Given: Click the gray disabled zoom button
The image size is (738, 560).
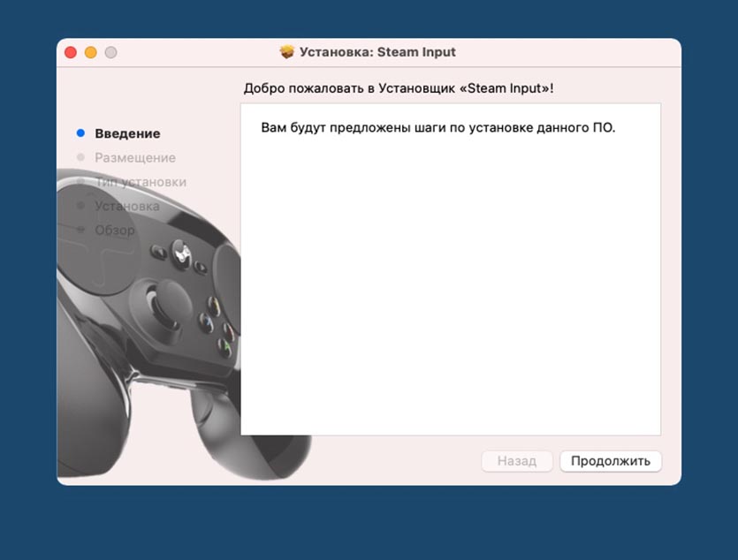Looking at the screenshot, I should [111, 52].
